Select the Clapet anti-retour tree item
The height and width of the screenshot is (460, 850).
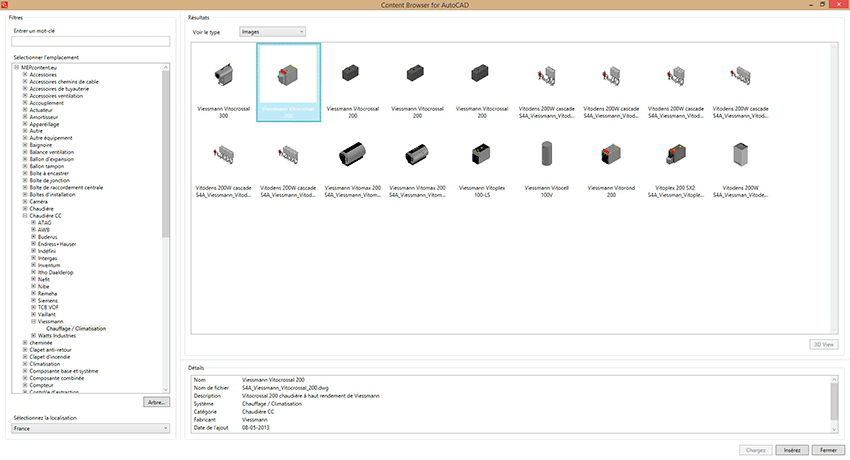[50, 350]
